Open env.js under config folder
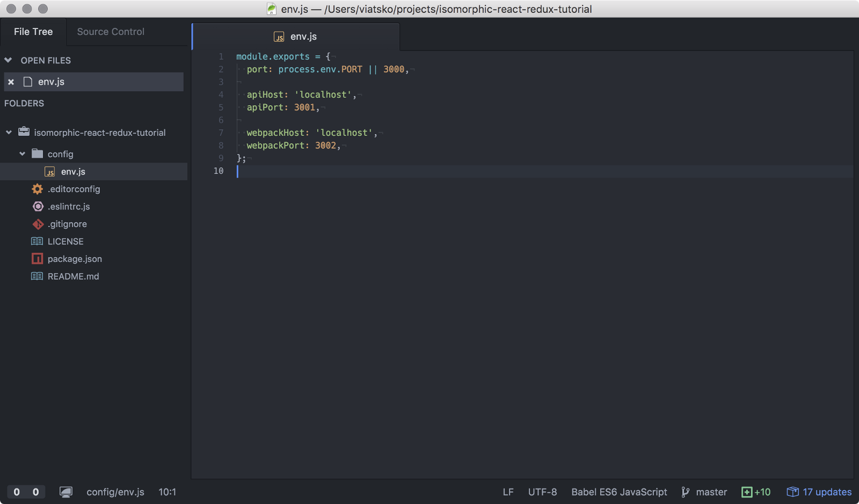This screenshot has height=504, width=859. pyautogui.click(x=73, y=172)
